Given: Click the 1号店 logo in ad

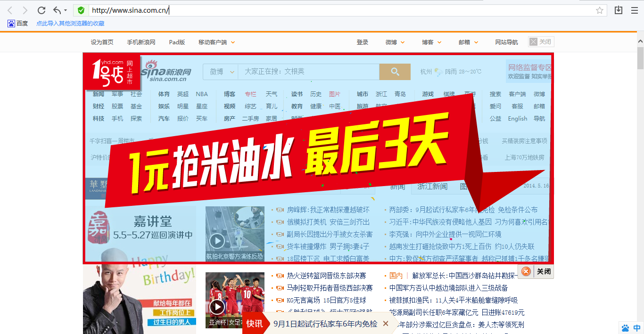Looking at the screenshot, I should [112, 71].
